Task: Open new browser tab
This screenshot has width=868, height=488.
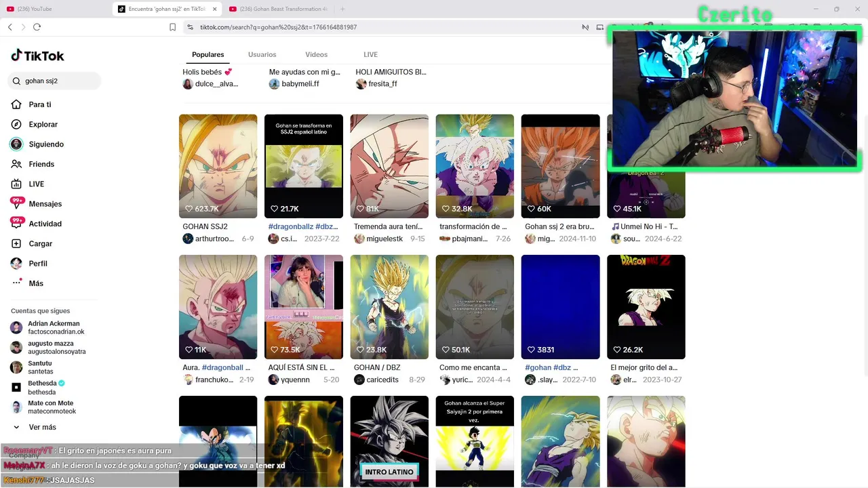Action: pos(342,9)
